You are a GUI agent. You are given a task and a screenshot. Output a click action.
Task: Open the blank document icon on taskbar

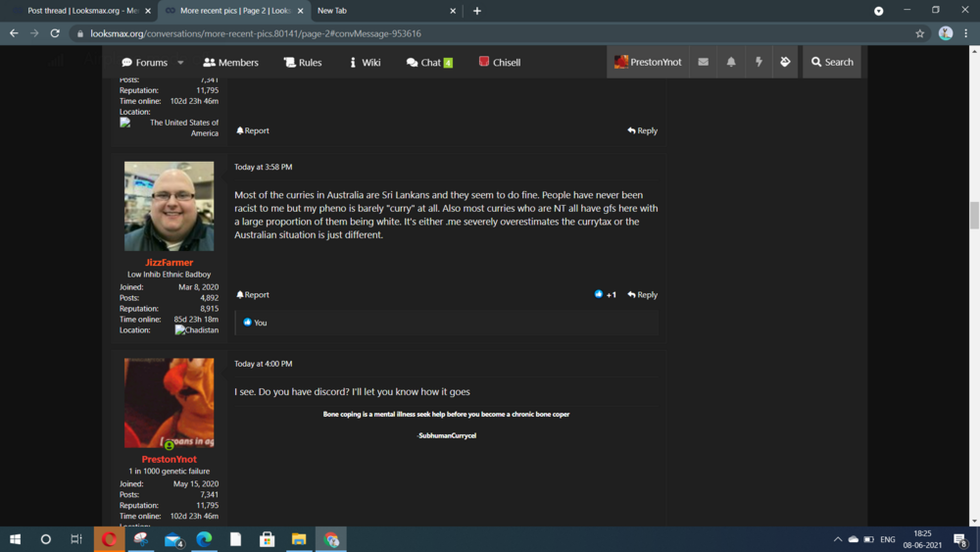235,539
